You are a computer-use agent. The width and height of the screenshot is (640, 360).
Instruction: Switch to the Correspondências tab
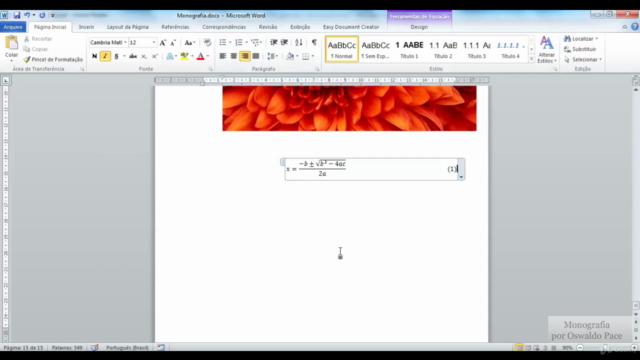(224, 27)
